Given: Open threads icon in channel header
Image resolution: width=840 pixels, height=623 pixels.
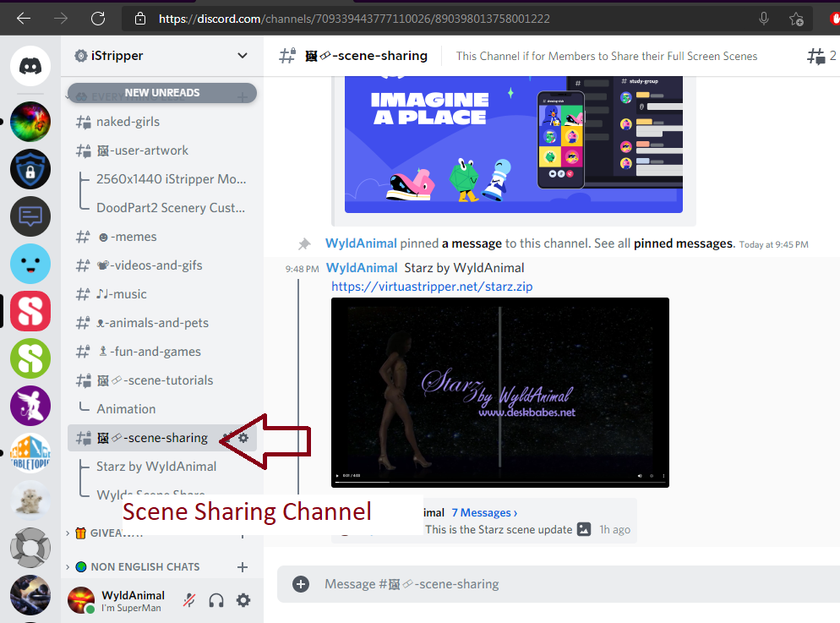Looking at the screenshot, I should click(x=815, y=56).
